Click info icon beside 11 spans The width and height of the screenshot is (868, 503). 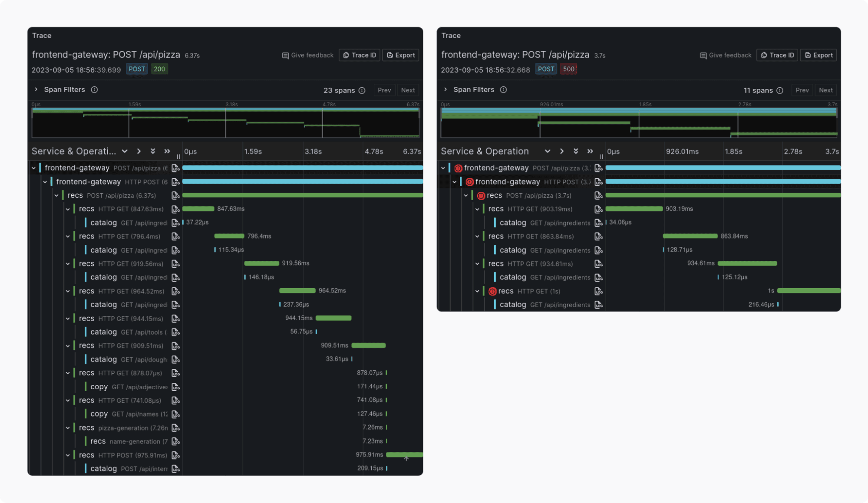coord(780,90)
